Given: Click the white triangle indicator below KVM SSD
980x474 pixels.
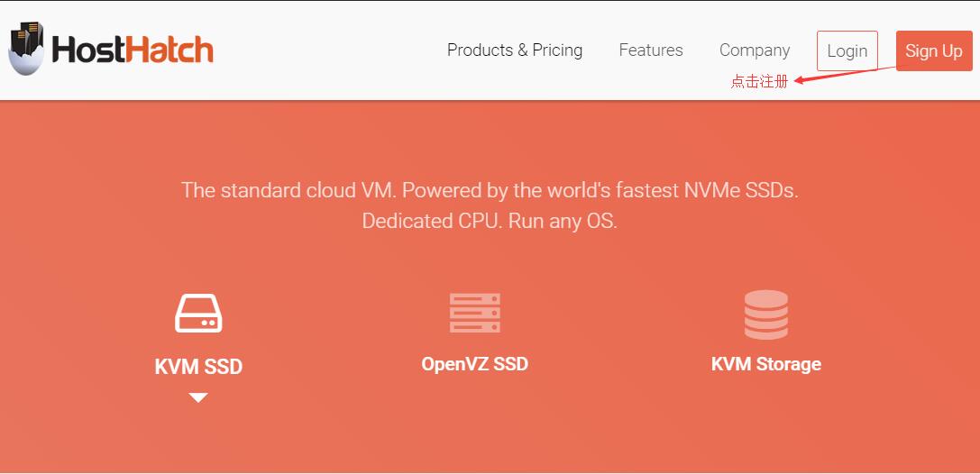Looking at the screenshot, I should click(x=198, y=397).
